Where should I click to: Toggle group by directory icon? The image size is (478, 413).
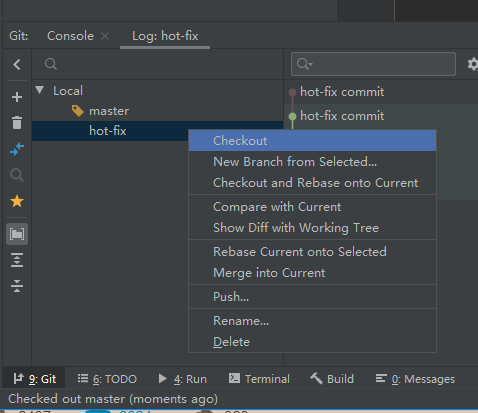[x=17, y=234]
